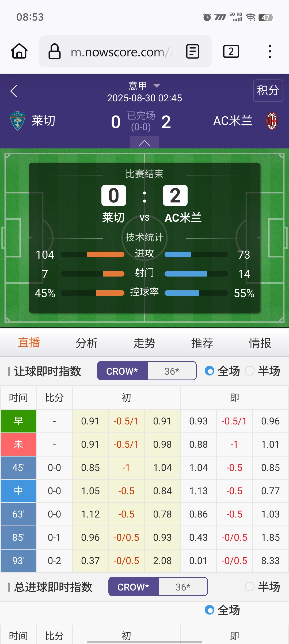The width and height of the screenshot is (289, 644).
Task: Switch to the 分析 tab
Action: click(87, 343)
